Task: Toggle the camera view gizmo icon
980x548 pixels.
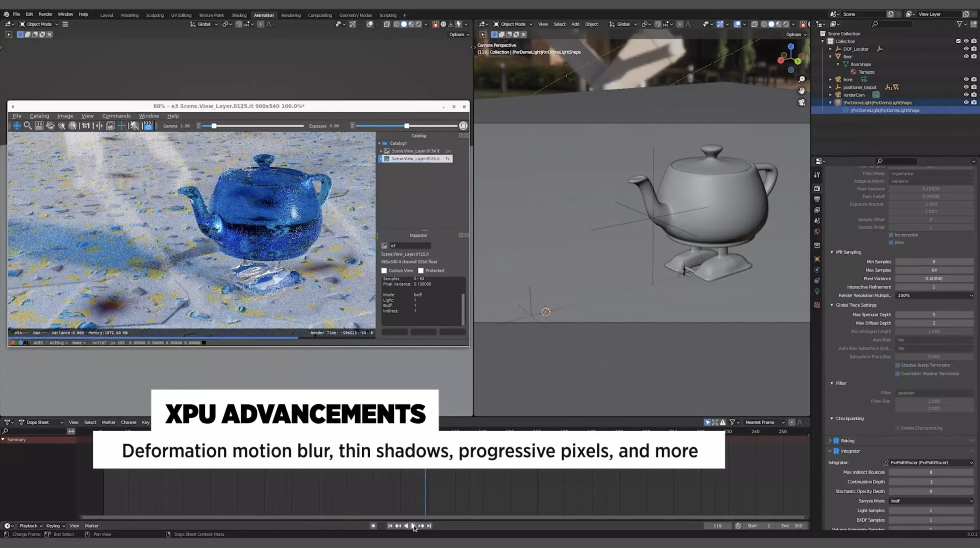Action: pos(801,102)
